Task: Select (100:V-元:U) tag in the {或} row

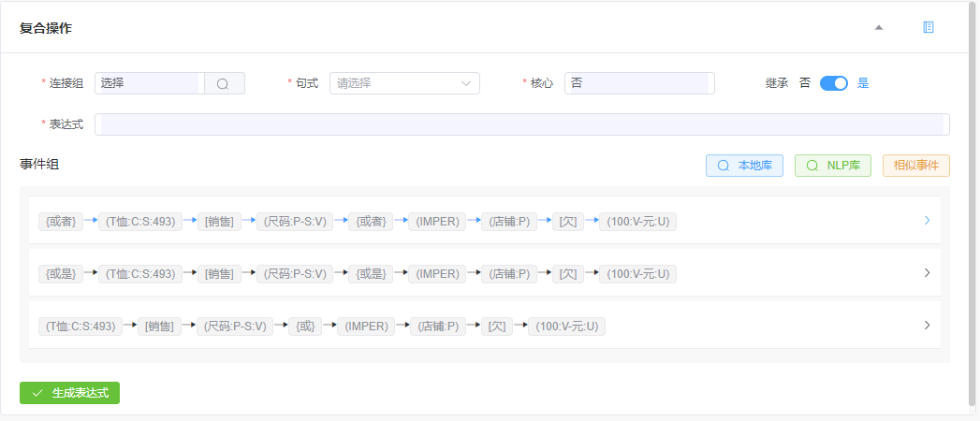Action: pyautogui.click(x=566, y=327)
